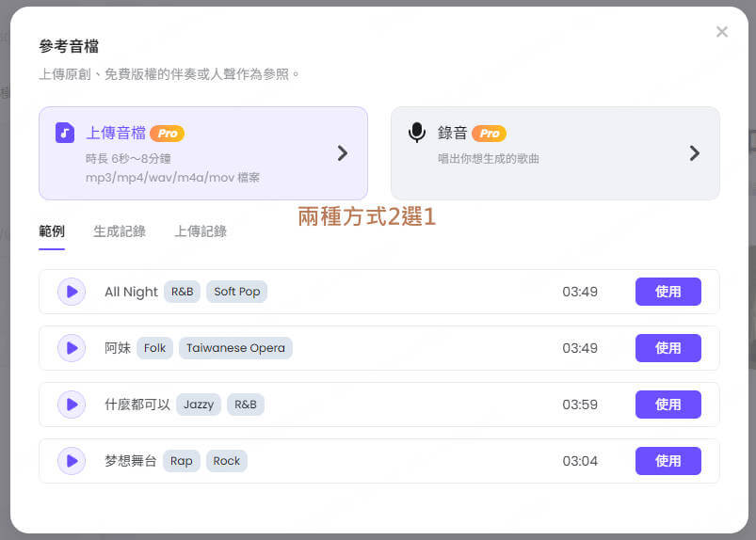This screenshot has width=756, height=540.
Task: Click the mp3/mp4/wav/m4a/mov 檔案 format text
Action: (172, 177)
